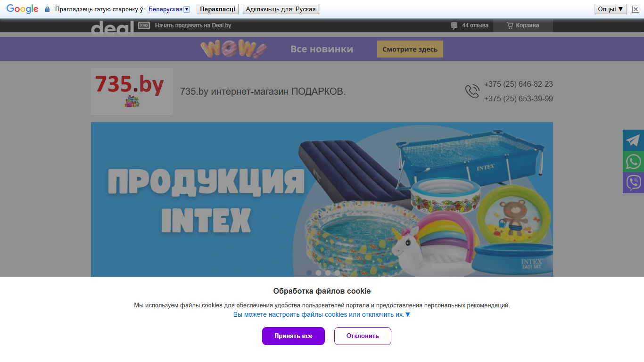
Task: Open the WhatsApp chat icon
Action: [x=633, y=162]
